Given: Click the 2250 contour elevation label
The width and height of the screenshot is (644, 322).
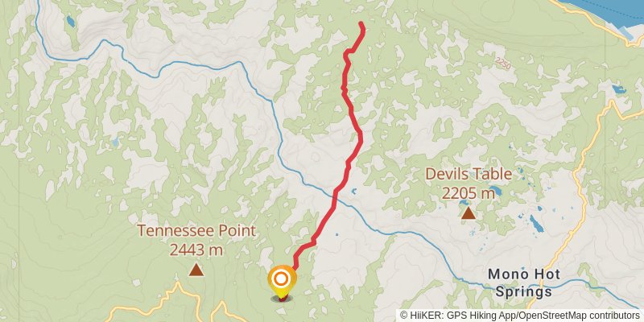Looking at the screenshot, I should coord(502,64).
